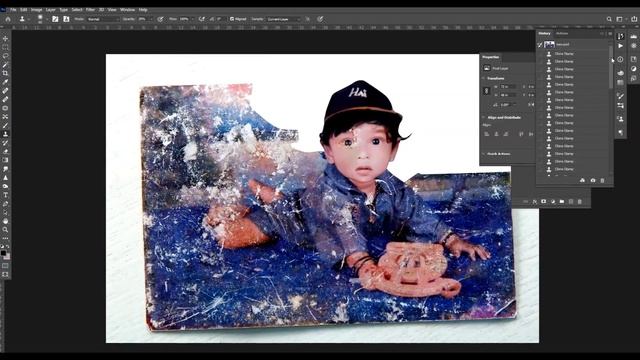The image size is (640, 360).
Task: Create new snapshot camera icon in History
Action: (593, 180)
